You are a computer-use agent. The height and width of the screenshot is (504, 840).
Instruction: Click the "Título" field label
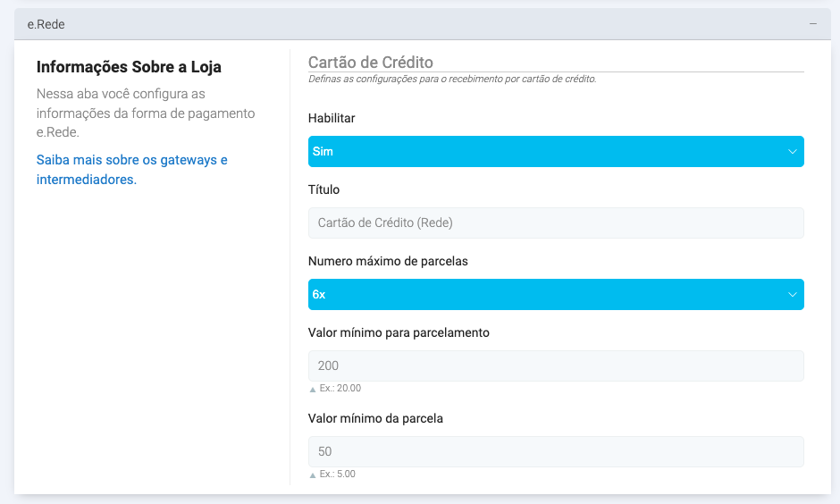pos(323,189)
